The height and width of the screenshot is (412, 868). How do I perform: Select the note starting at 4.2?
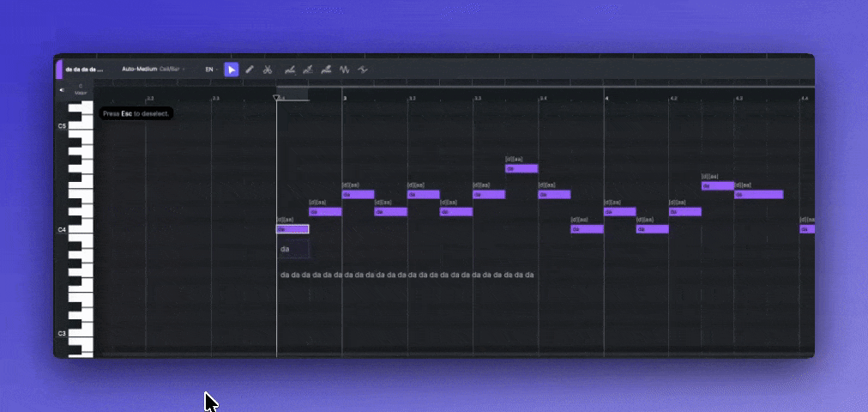[x=684, y=211]
